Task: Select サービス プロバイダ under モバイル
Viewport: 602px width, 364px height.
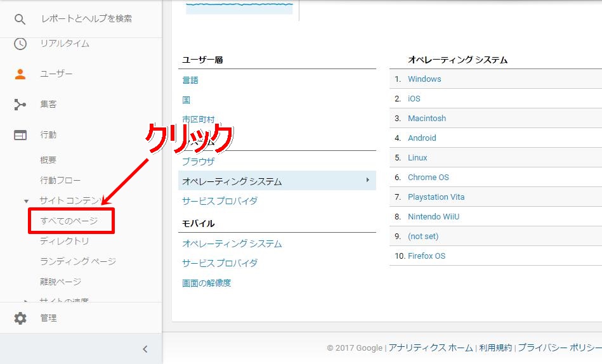Action: pyautogui.click(x=219, y=263)
